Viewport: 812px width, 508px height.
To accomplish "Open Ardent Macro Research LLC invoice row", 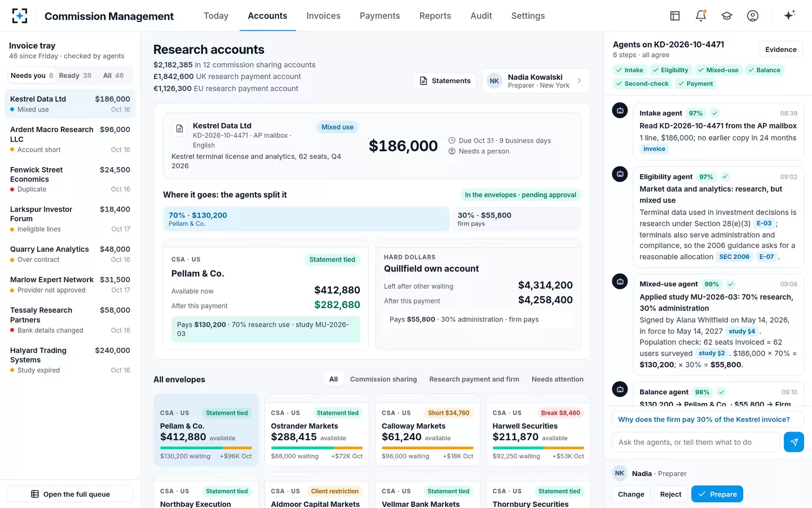I will coord(70,139).
